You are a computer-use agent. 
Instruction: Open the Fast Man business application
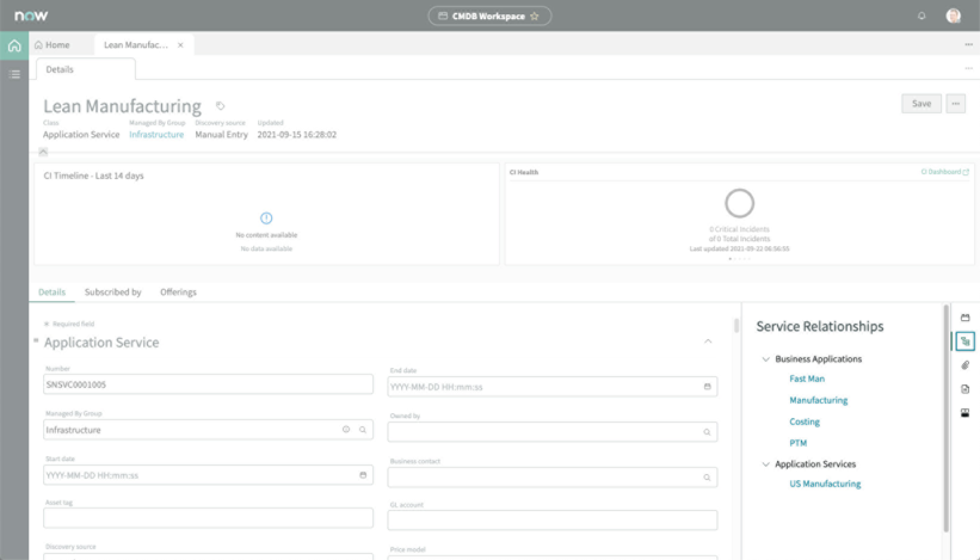point(807,379)
